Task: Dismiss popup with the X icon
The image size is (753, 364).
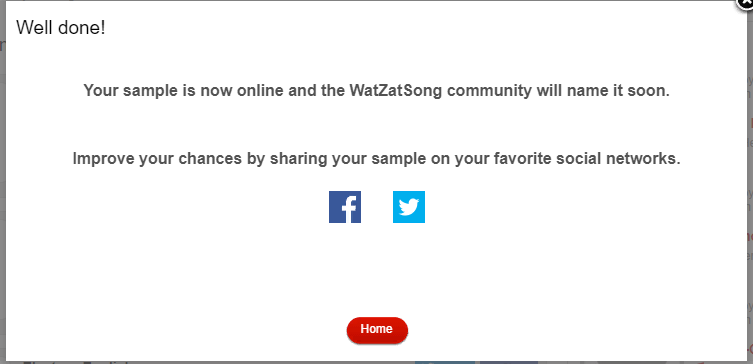Action: [746, 4]
